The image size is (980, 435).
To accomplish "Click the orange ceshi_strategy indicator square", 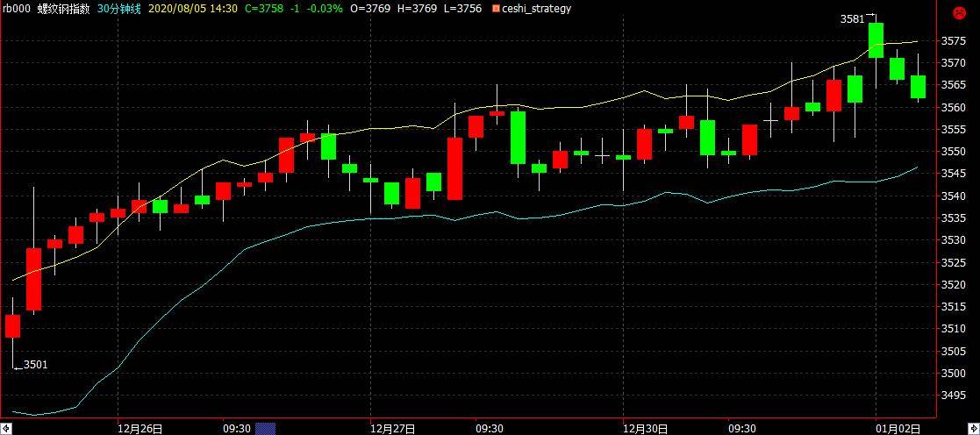I will click(497, 9).
